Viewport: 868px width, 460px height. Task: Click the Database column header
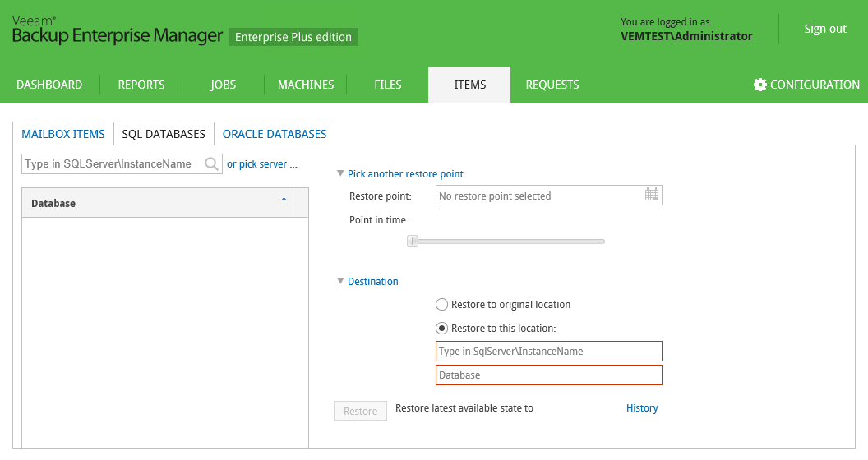(157, 203)
